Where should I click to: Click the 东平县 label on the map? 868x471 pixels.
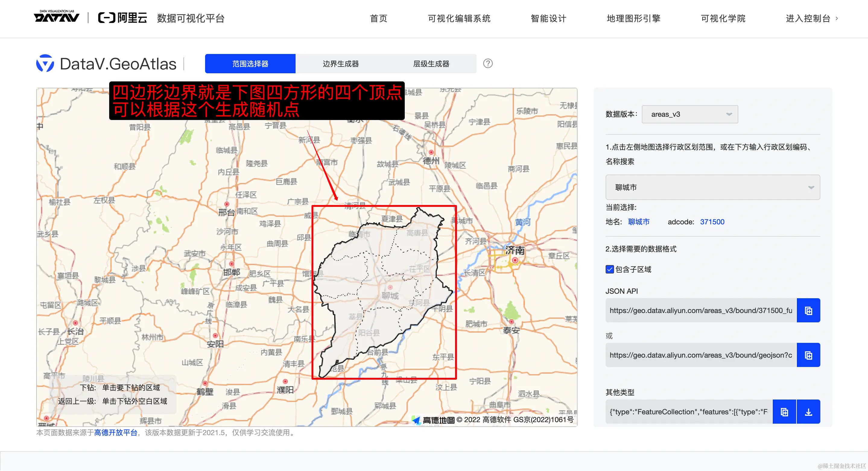pos(443,357)
